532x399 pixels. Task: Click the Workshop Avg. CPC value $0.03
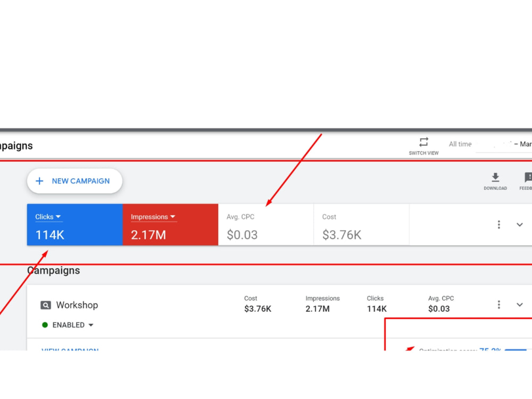click(439, 309)
